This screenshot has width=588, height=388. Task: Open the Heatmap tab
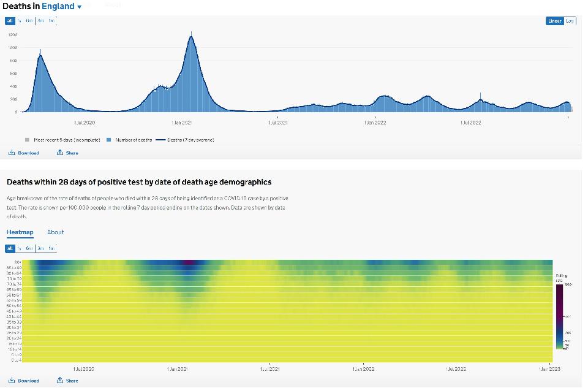pyautogui.click(x=20, y=232)
